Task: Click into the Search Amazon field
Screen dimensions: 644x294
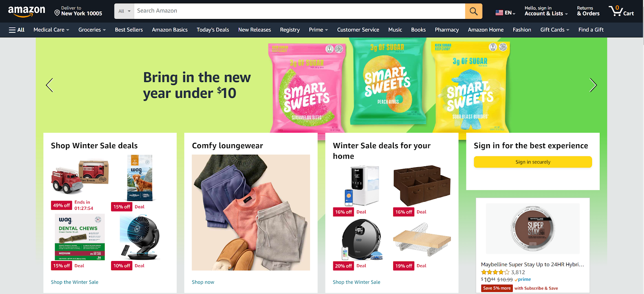Action: (299, 11)
